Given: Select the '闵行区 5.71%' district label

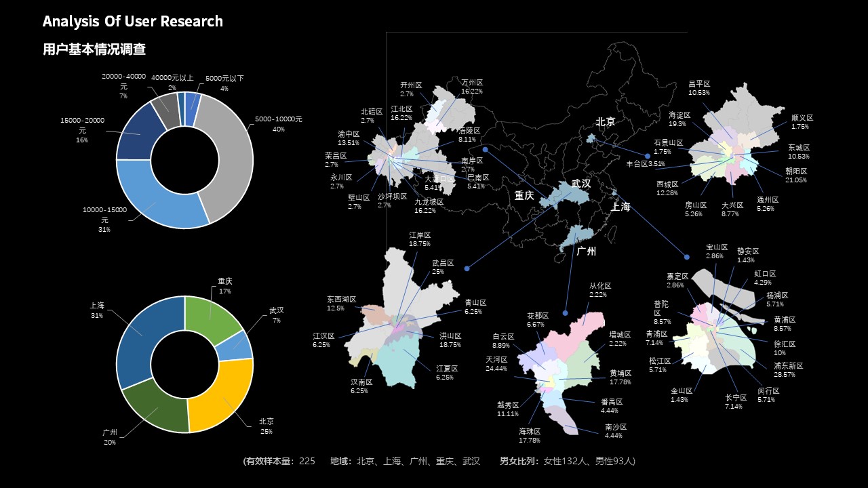Looking at the screenshot, I should click(768, 395).
